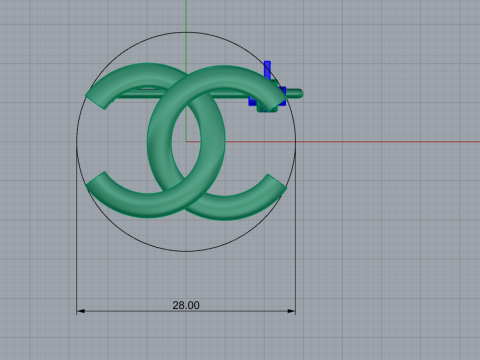
Task: Click the 28.00 dimension text
Action: [186, 305]
